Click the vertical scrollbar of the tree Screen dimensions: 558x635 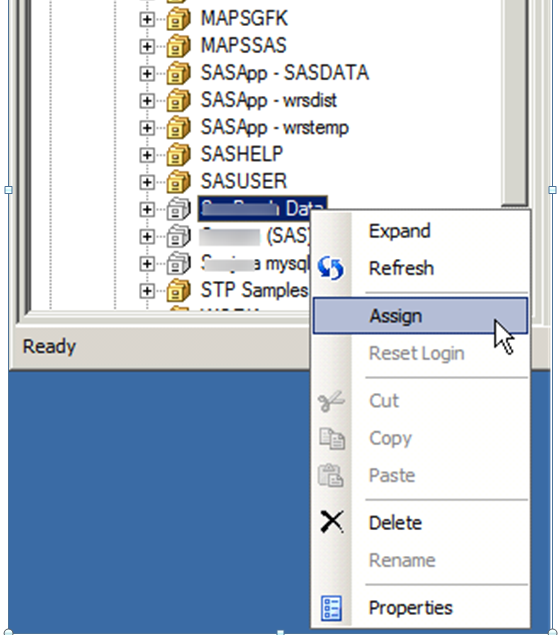pyautogui.click(x=514, y=101)
